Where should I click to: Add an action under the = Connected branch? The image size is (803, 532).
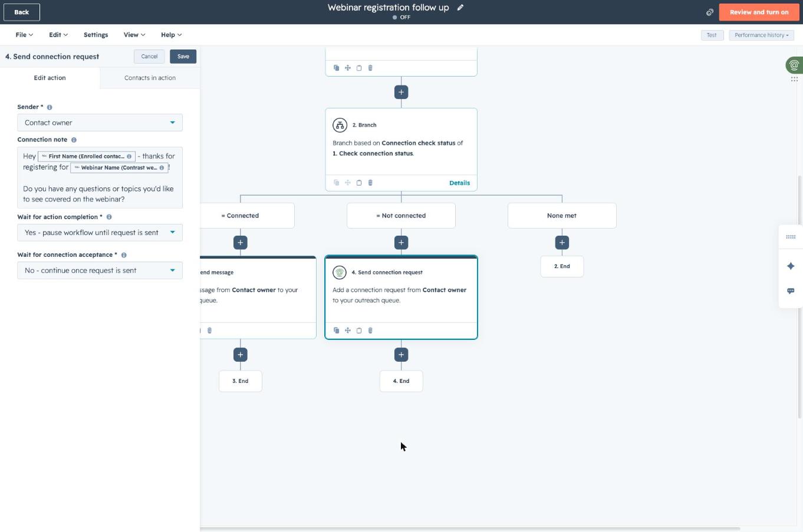point(240,242)
